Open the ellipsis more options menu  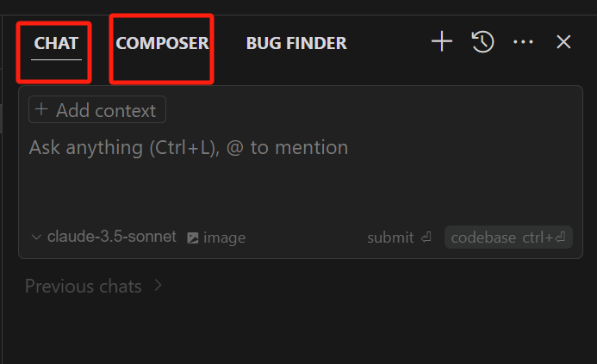point(523,42)
